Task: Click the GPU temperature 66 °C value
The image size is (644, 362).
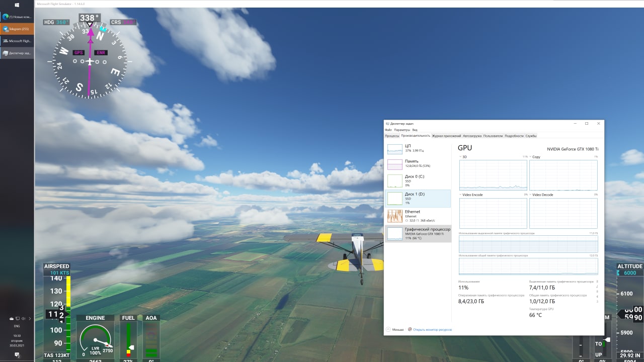Action: point(535,315)
